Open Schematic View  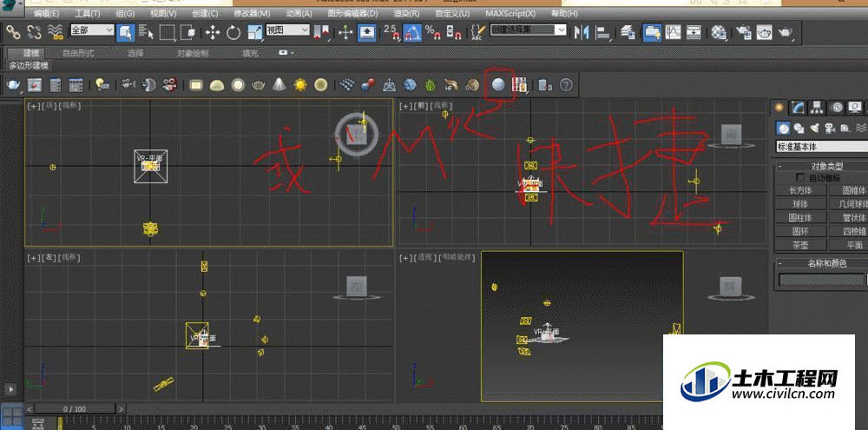(694, 33)
